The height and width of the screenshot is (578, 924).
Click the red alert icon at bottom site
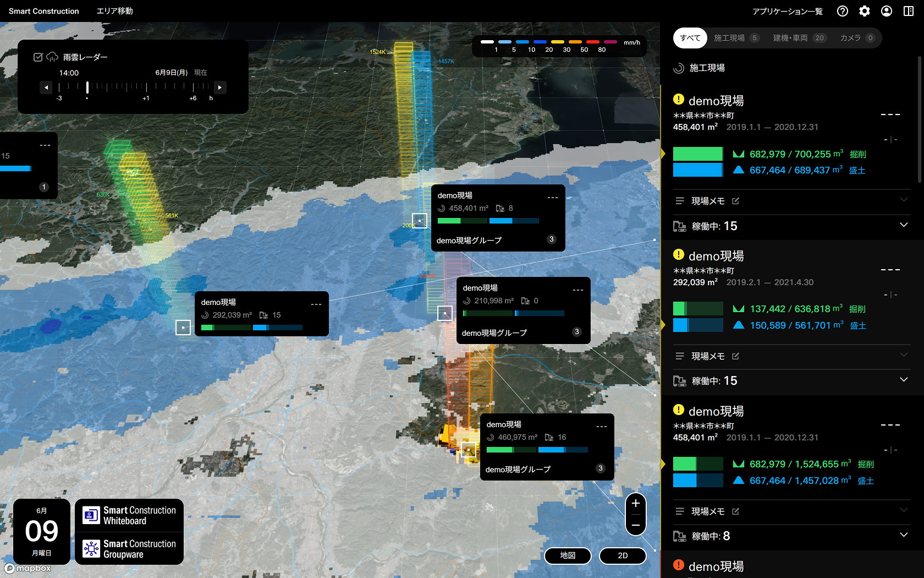tap(679, 565)
